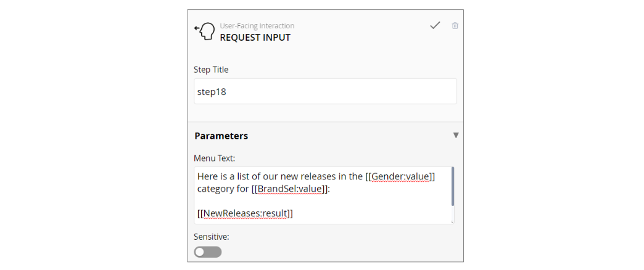This screenshot has height=270, width=644.
Task: Click the Step Title input field
Action: (x=325, y=91)
